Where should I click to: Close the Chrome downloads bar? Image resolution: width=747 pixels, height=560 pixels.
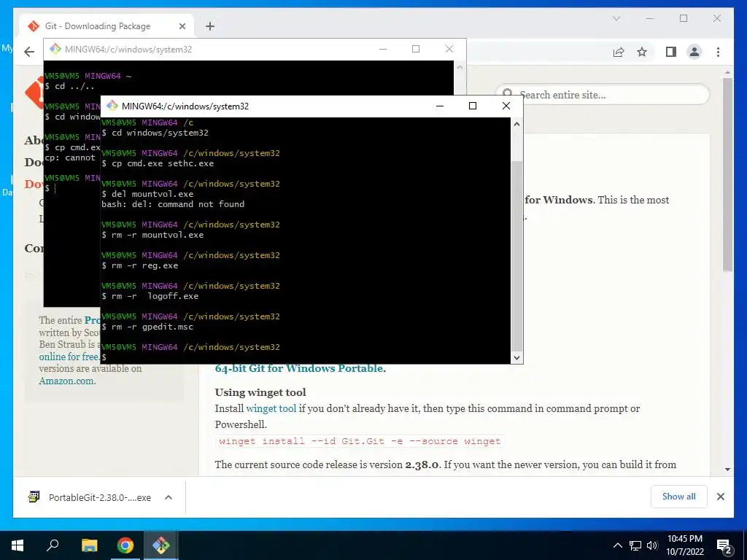[x=721, y=497]
